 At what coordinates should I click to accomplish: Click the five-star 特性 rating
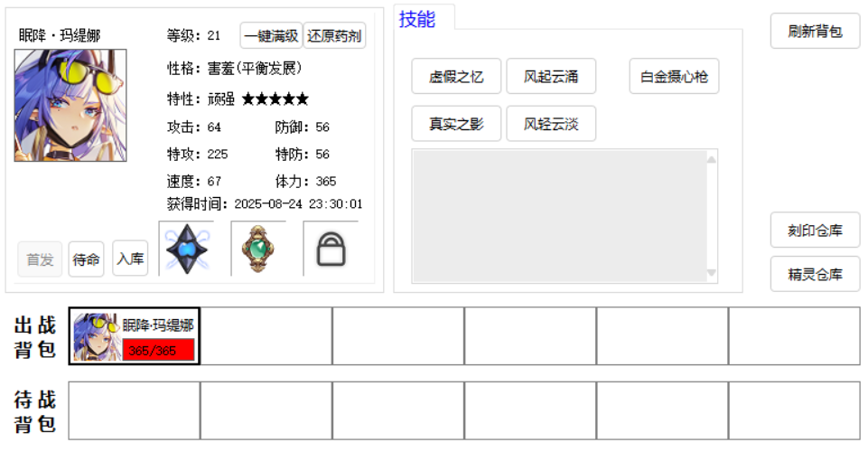pos(275,99)
